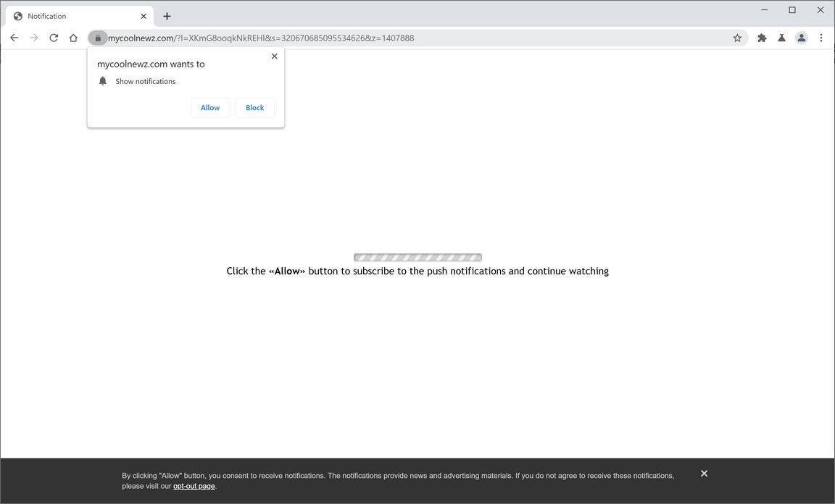
Task: Open the browser home page icon
Action: pos(73,38)
